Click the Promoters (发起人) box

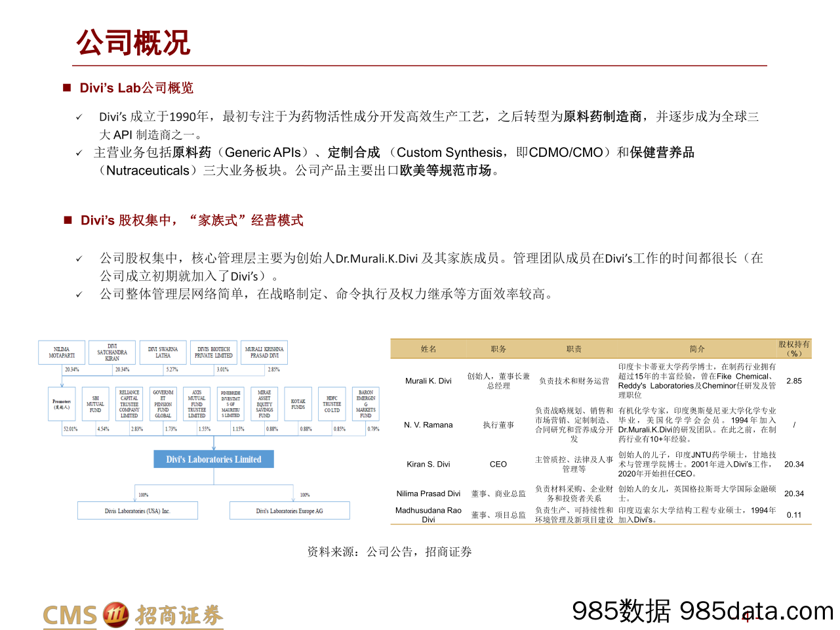click(62, 404)
